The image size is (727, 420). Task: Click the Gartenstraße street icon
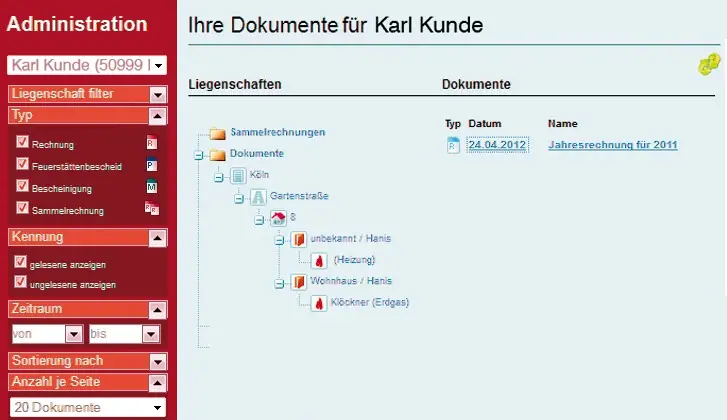coord(257,197)
